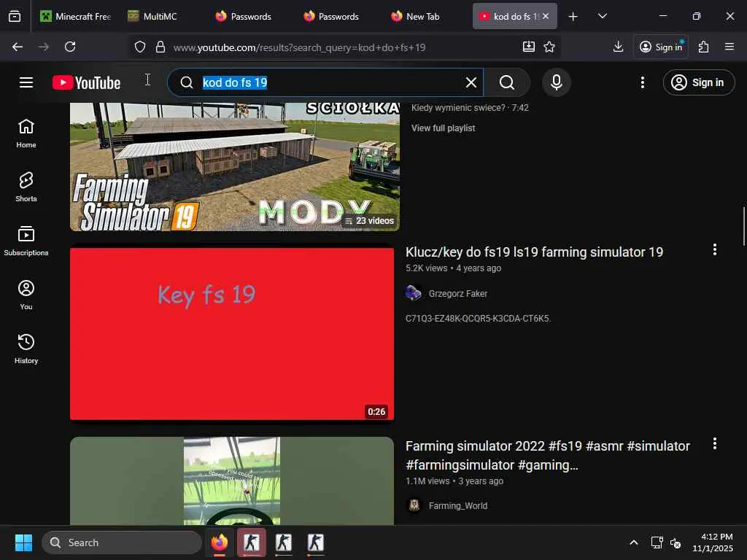Open Firefox extensions puzzle icon
Screen dimensions: 747x560
click(704, 47)
